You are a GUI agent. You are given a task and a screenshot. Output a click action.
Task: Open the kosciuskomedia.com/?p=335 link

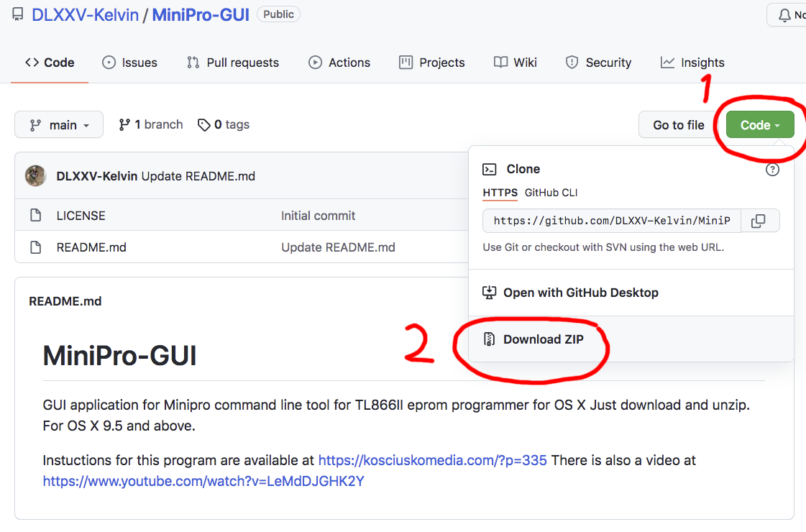pyautogui.click(x=432, y=461)
